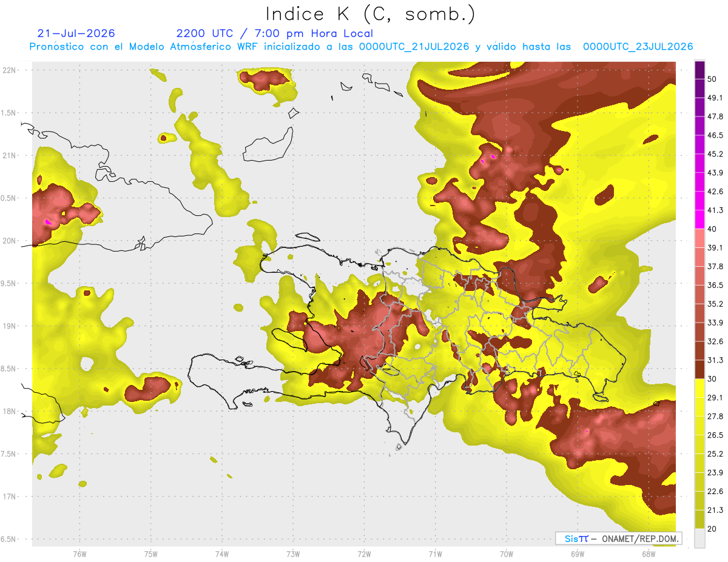Pick the dark brown swatch between 30 and 31.3
Viewport: 728px width, 562px height.
[699, 370]
